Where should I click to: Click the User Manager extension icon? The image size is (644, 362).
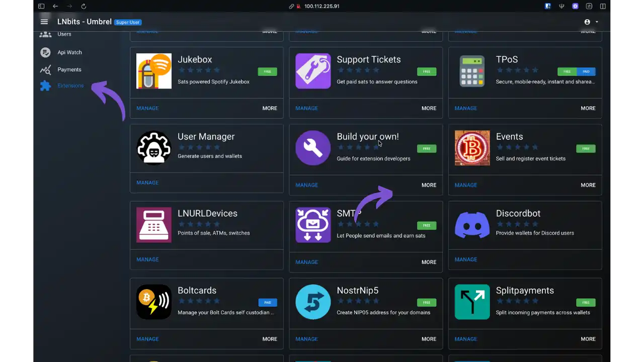(x=154, y=148)
